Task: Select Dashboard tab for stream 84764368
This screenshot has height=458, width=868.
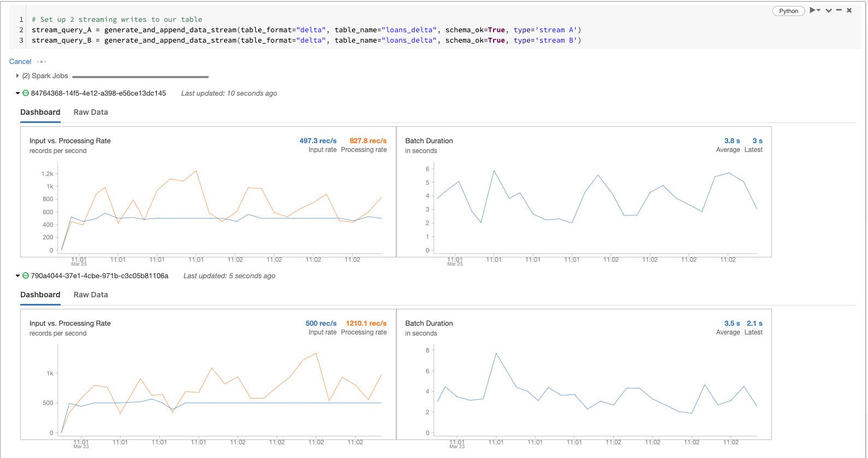Action: (x=40, y=112)
